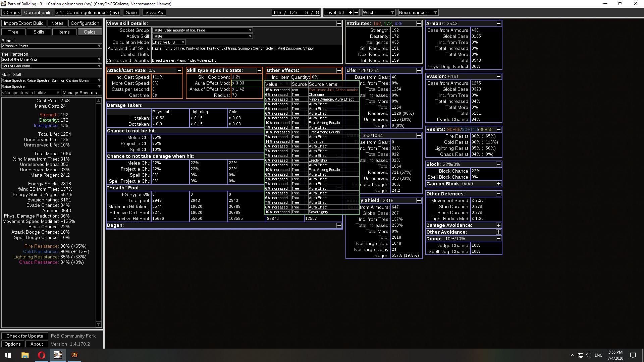Collapse the Mana section
Screen dimensions: 644x362
(419, 135)
